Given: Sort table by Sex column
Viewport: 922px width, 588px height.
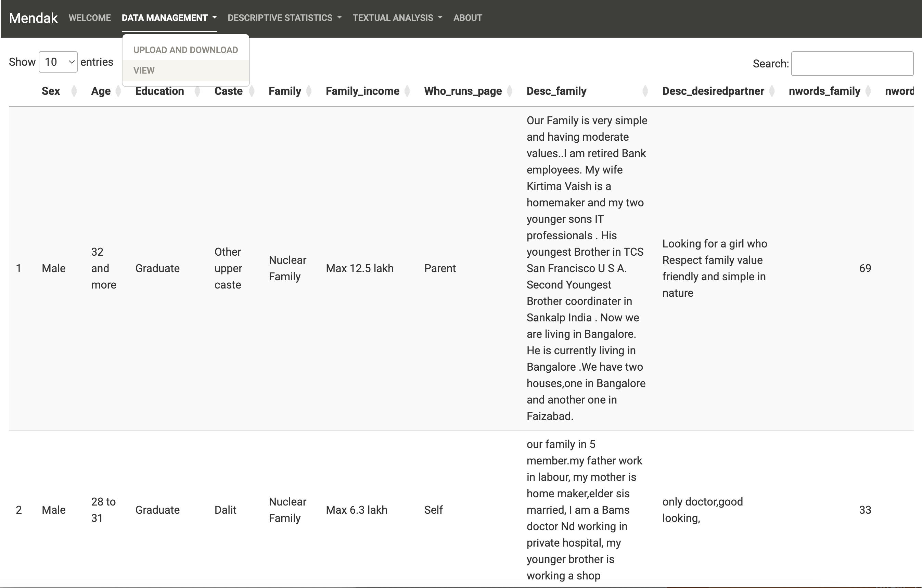Looking at the screenshot, I should pyautogui.click(x=74, y=91).
